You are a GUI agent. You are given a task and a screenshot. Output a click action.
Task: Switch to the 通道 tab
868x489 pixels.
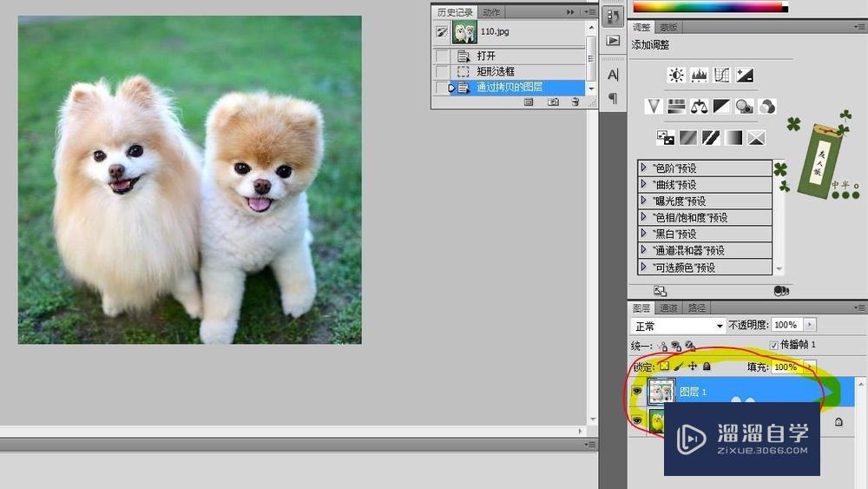668,308
